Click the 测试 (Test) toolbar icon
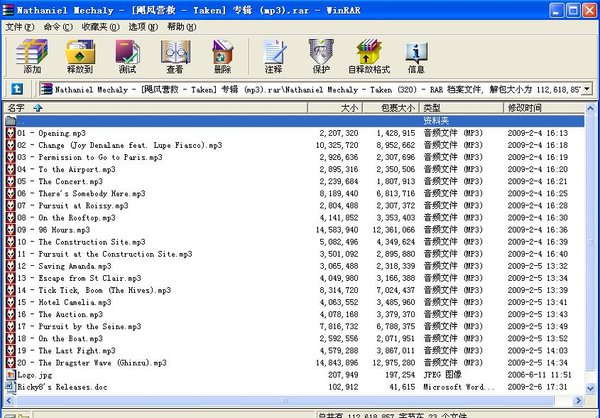This screenshot has height=418, width=600. (x=127, y=56)
